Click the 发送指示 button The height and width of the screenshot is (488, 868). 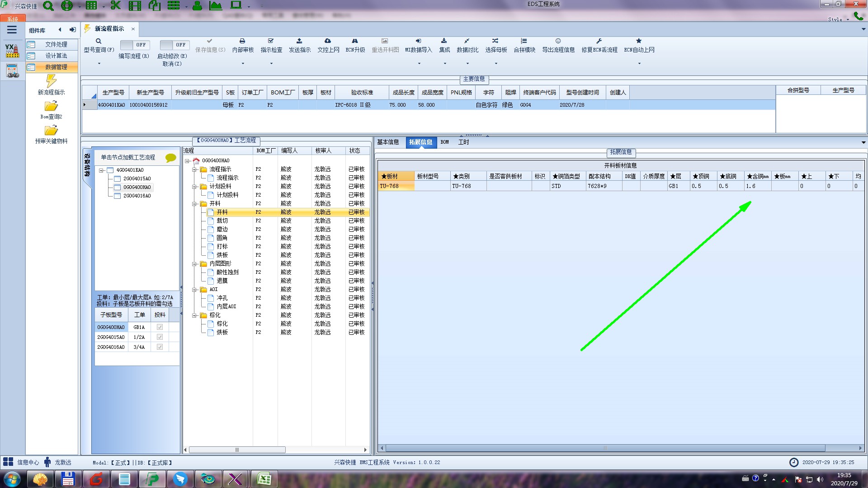(299, 45)
